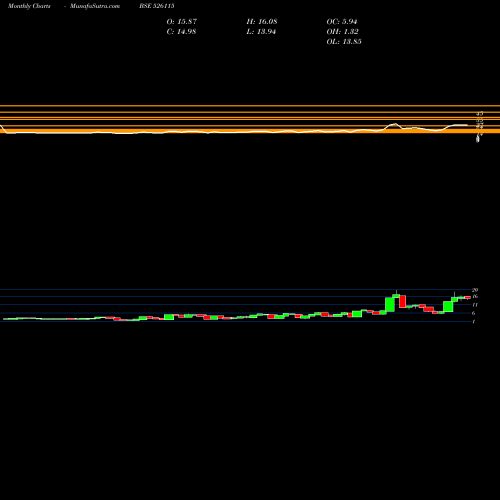
Task: Click the 'OL: 13.85' value
Action: point(344,42)
